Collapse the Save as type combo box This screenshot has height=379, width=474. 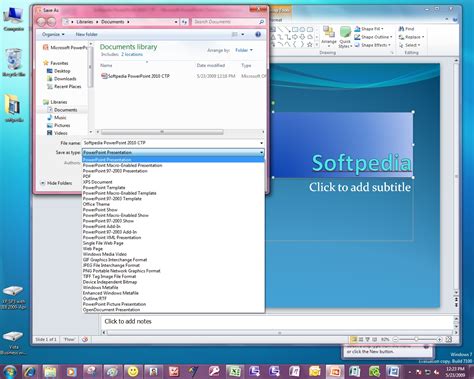coord(262,152)
